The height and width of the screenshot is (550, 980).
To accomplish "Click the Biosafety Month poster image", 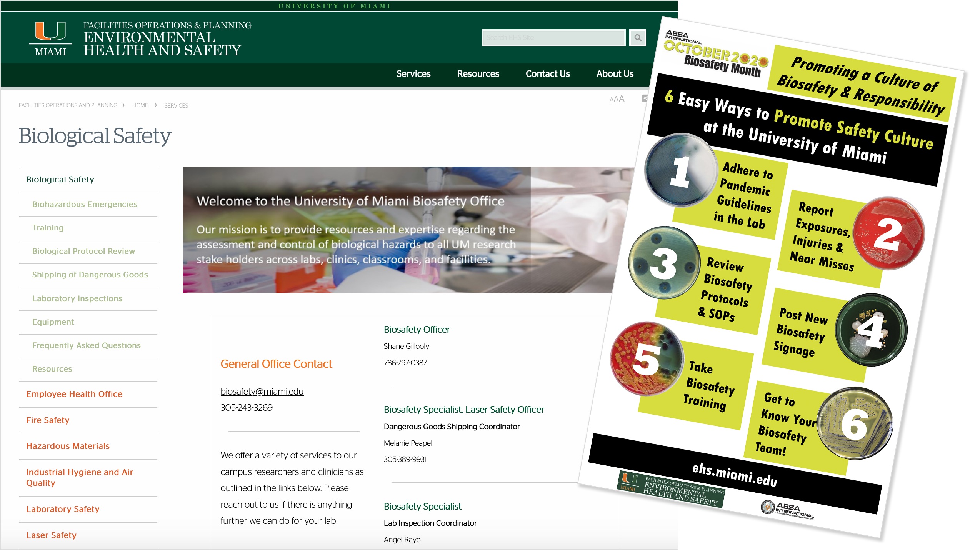I will 771,277.
